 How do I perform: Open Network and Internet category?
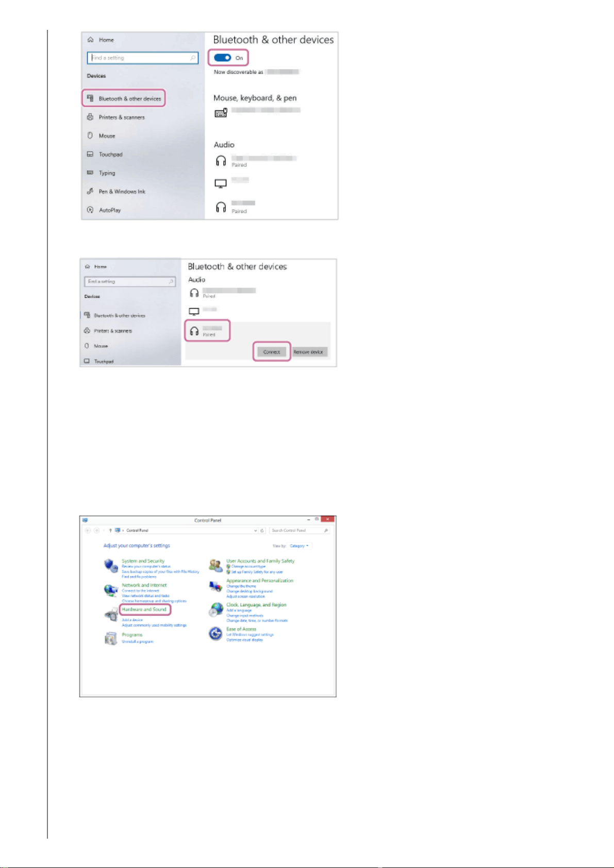click(x=144, y=585)
